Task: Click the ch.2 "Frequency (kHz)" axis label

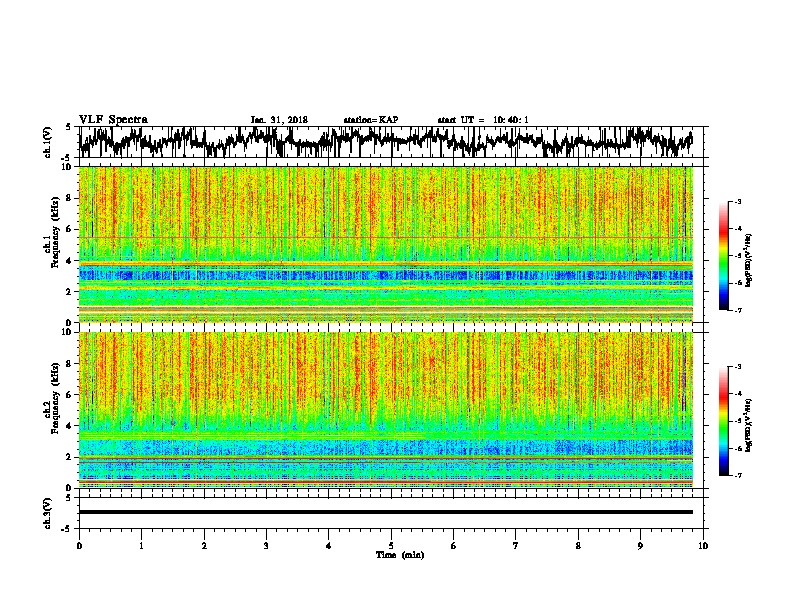Action: (x=56, y=398)
